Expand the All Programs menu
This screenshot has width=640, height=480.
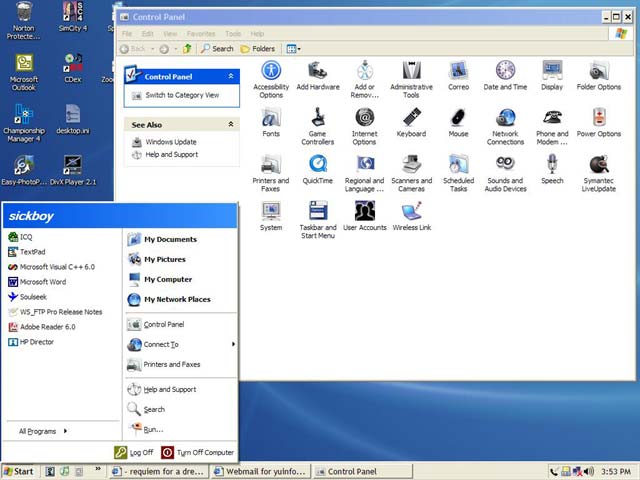point(43,431)
